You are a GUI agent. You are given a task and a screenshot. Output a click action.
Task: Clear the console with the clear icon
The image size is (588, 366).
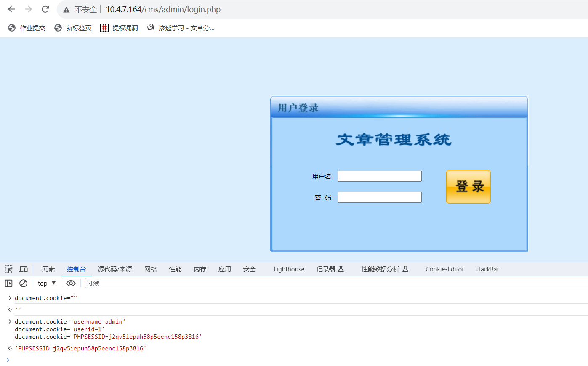(x=24, y=284)
